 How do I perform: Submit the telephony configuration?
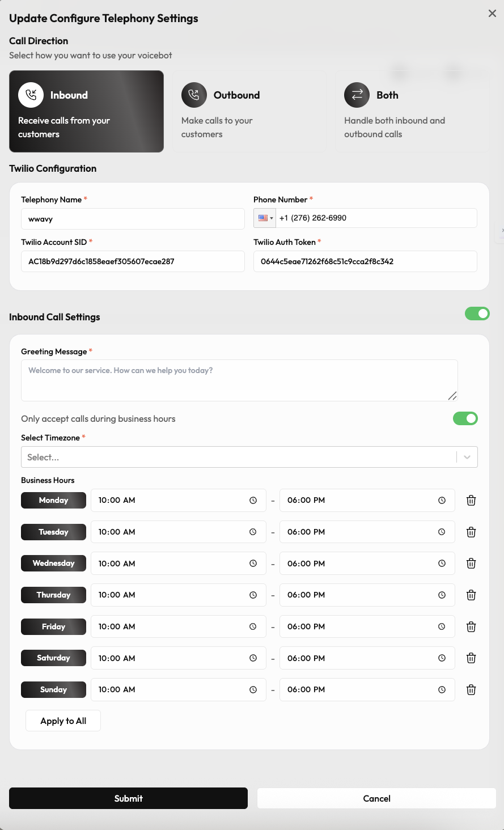128,798
